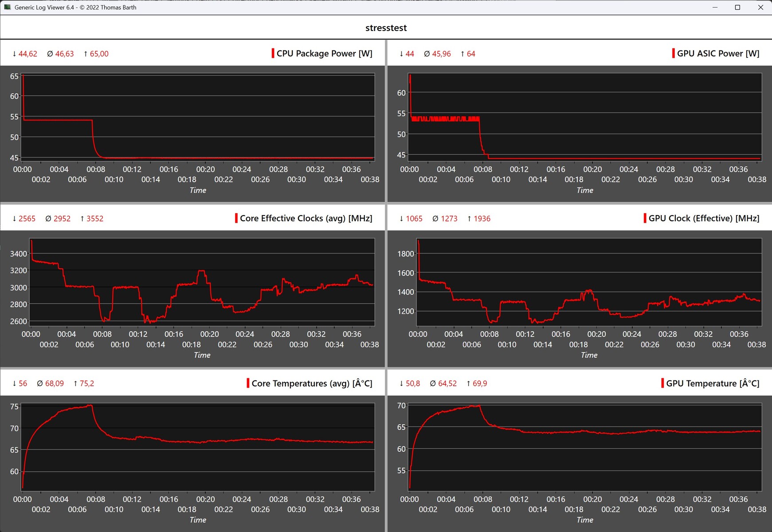The width and height of the screenshot is (772, 532).
Task: Click the Core Effective Clocks red marker
Action: [x=236, y=218]
